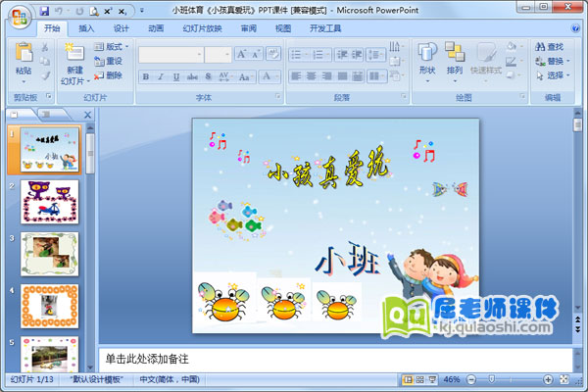Image resolution: width=588 pixels, height=392 pixels.
Task: Open the font name combo box
Action: [x=171, y=55]
